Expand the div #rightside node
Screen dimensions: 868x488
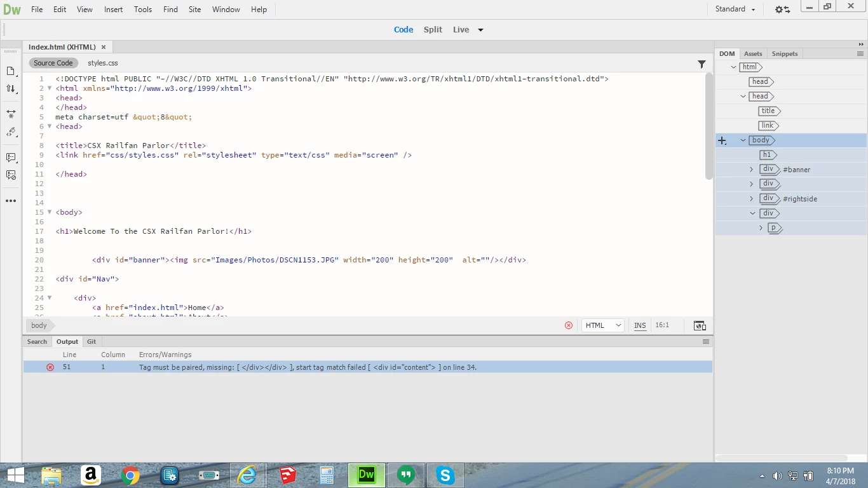[751, 199]
